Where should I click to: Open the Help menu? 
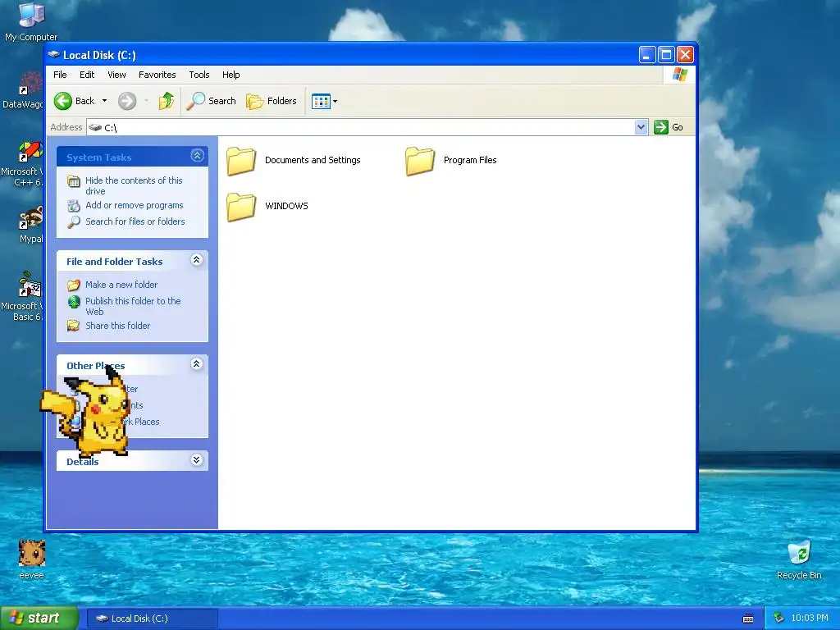[x=231, y=75]
